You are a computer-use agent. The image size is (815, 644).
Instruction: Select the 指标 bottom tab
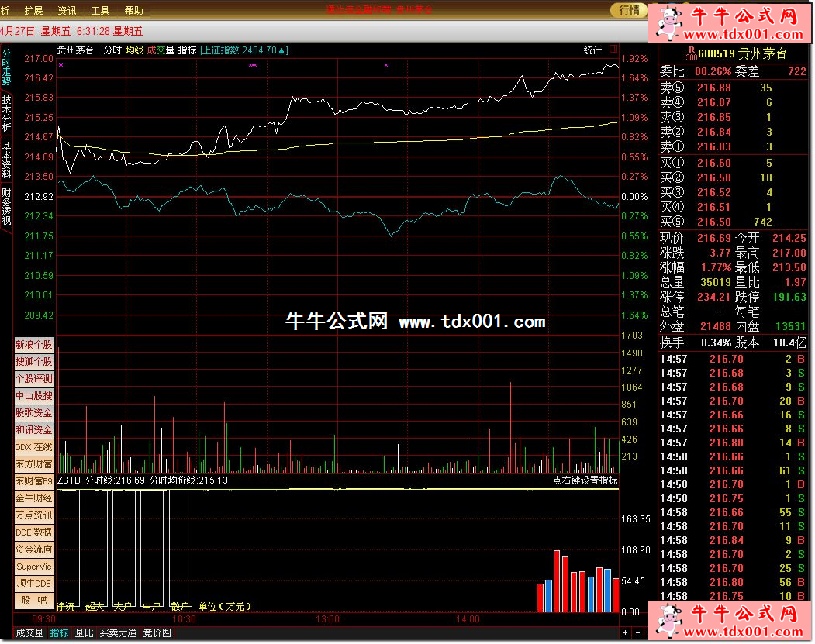(x=59, y=633)
